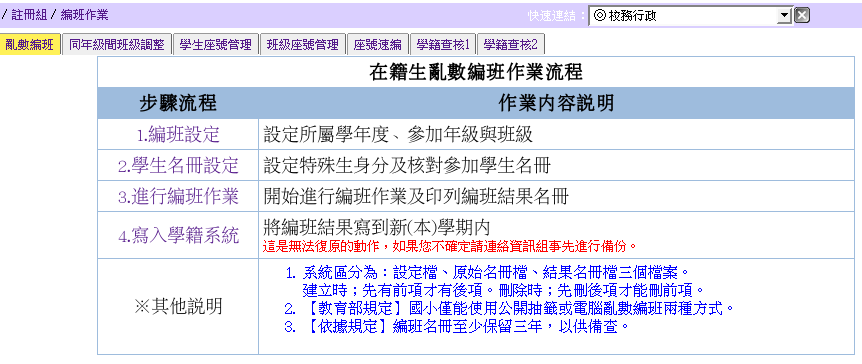Open the 學生座號管理 tab
Viewport: 862px width, 364px height.
[216, 45]
